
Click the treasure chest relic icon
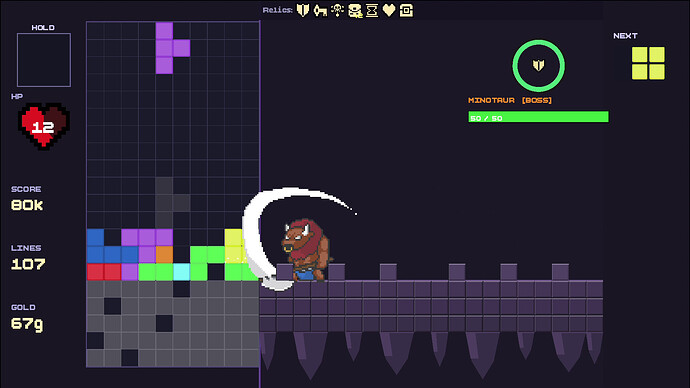coord(355,11)
